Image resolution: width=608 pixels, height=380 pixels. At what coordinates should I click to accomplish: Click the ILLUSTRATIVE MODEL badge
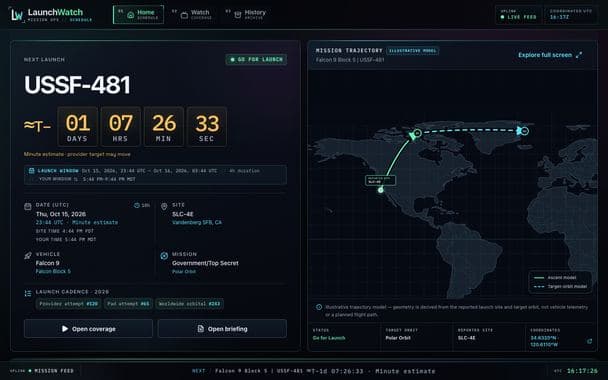[x=413, y=50]
